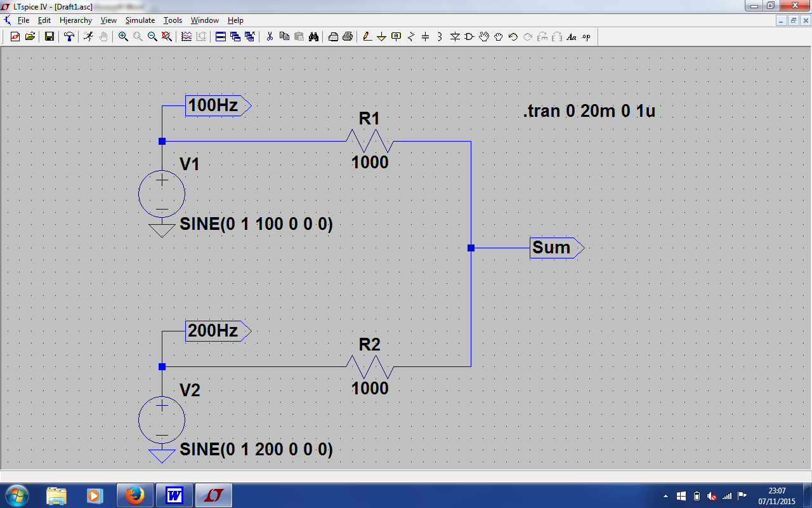Open the Windows Start button

pos(16,495)
